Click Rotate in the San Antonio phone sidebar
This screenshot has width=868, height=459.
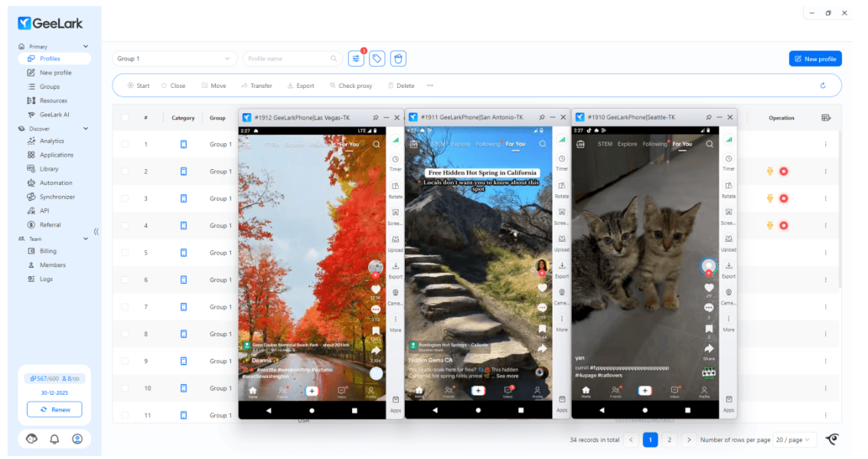point(562,189)
